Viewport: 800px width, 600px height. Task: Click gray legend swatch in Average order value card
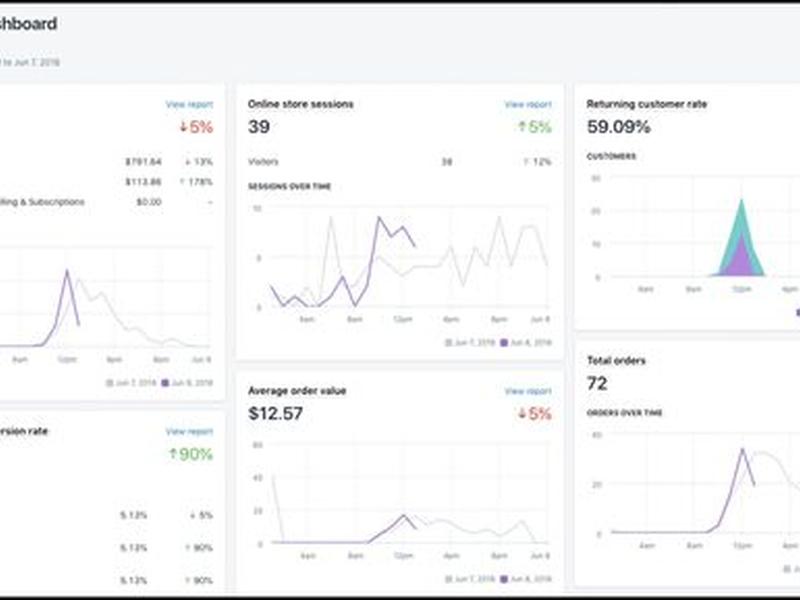coord(448,579)
